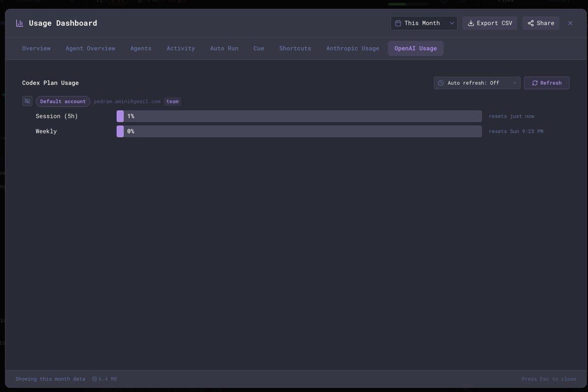
Task: Export usage data as CSV
Action: pyautogui.click(x=490, y=23)
